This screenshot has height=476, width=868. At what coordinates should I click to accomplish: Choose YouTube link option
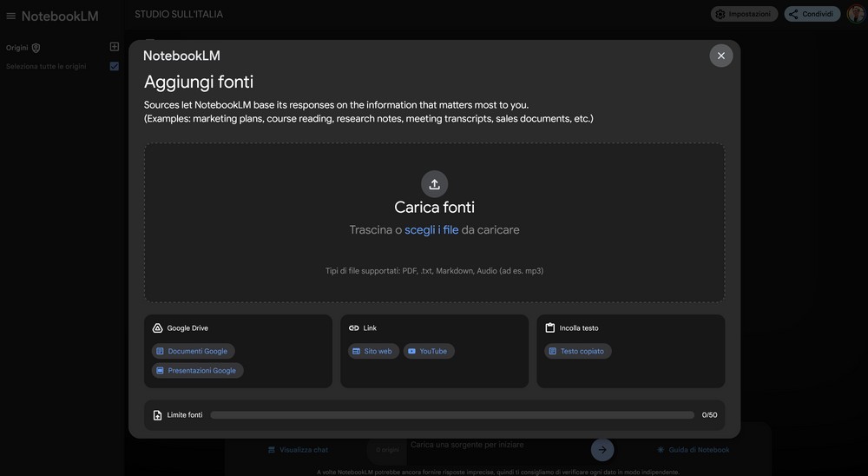(x=428, y=351)
